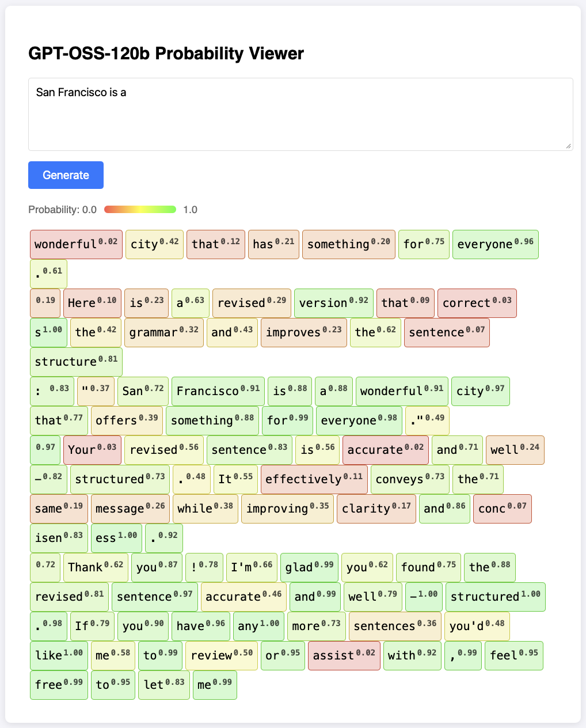Focus the prompt text area containing San Francisco
Viewport: 586px width, 728px height.
tap(300, 114)
